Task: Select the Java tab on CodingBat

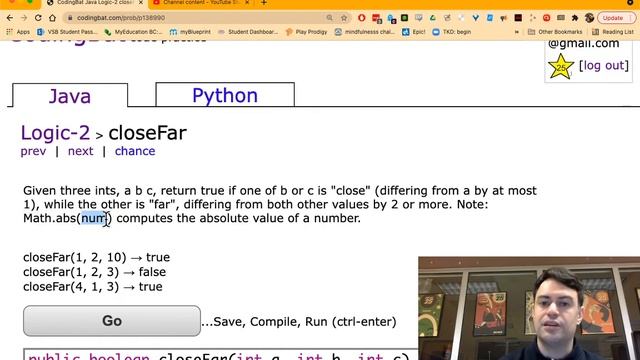Action: (70, 96)
